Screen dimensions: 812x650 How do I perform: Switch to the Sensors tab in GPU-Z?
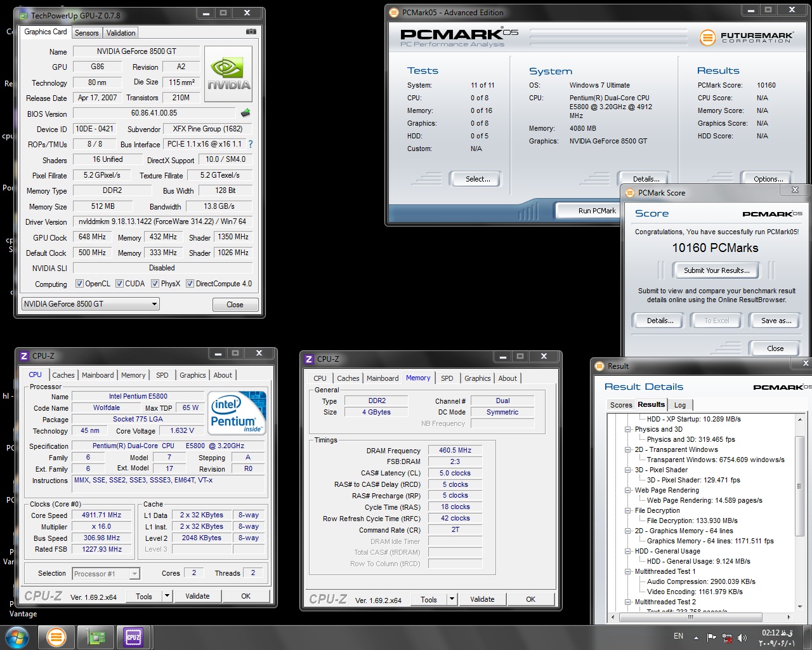click(x=86, y=33)
